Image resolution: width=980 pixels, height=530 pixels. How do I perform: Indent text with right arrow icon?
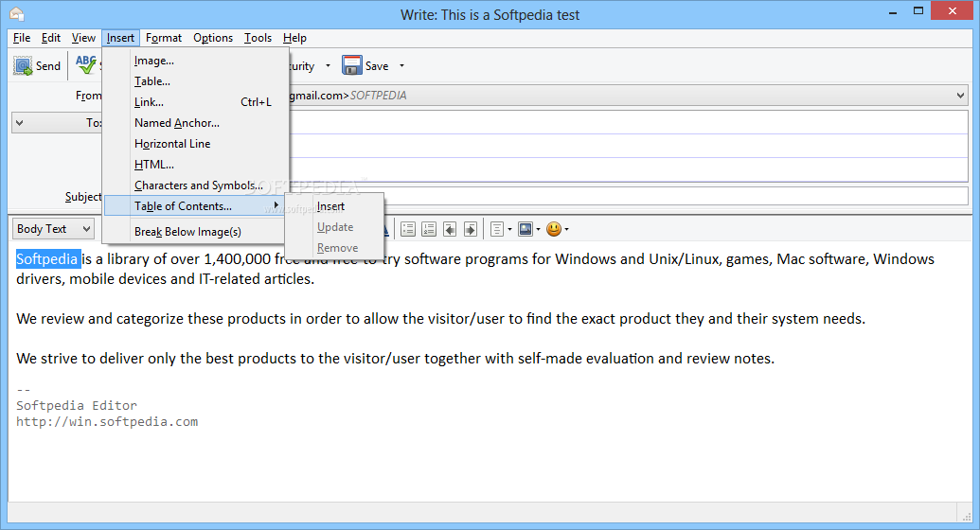click(471, 229)
